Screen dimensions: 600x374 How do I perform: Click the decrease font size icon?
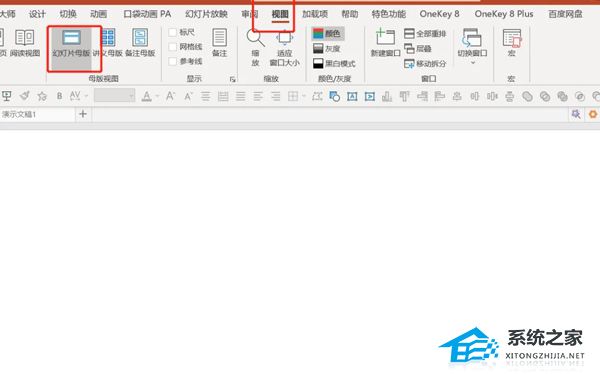pos(188,96)
